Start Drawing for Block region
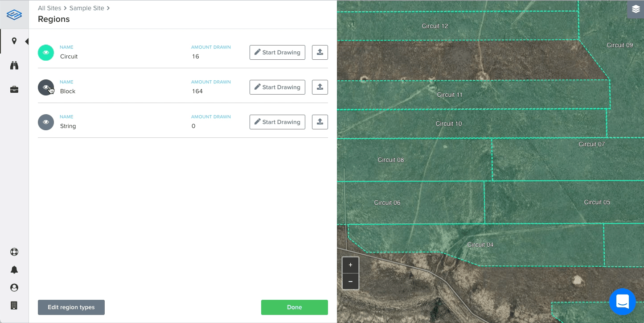 click(277, 87)
